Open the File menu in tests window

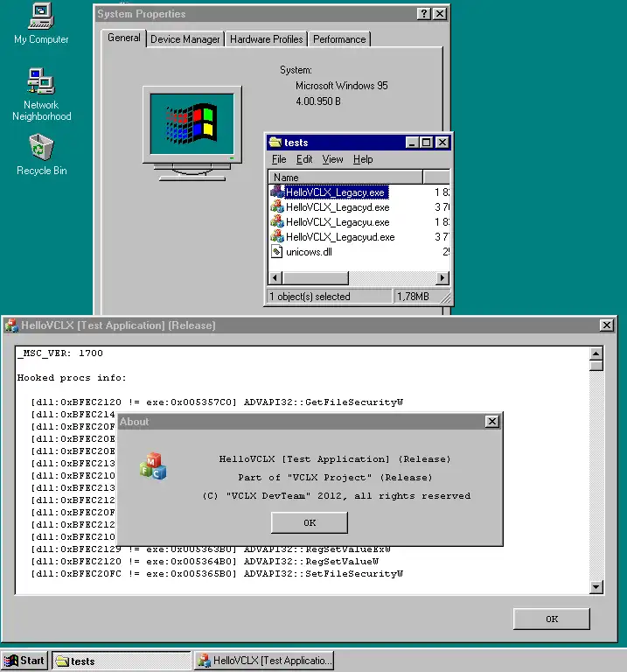click(x=279, y=159)
